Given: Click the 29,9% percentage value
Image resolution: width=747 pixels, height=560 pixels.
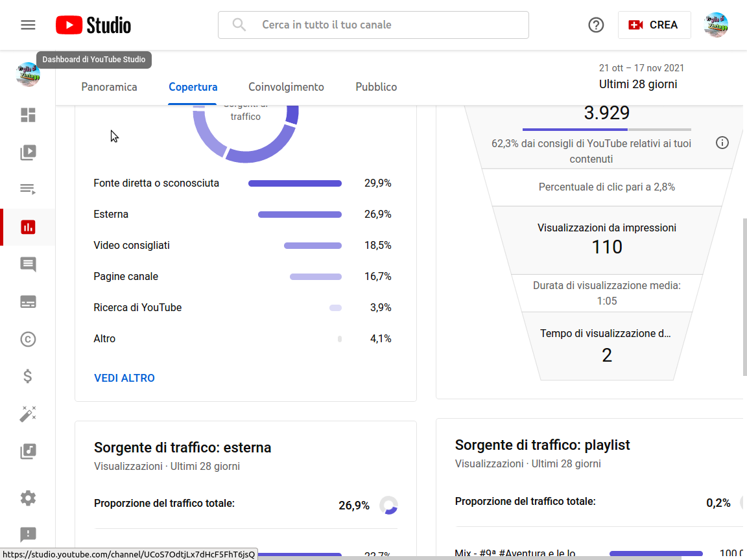Looking at the screenshot, I should pyautogui.click(x=378, y=183).
